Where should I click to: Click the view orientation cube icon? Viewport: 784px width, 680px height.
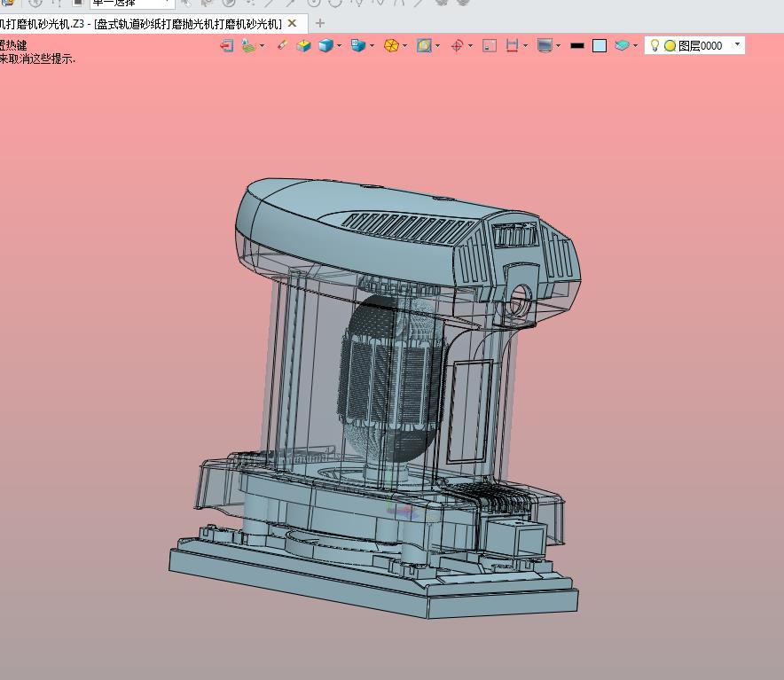tap(358, 46)
